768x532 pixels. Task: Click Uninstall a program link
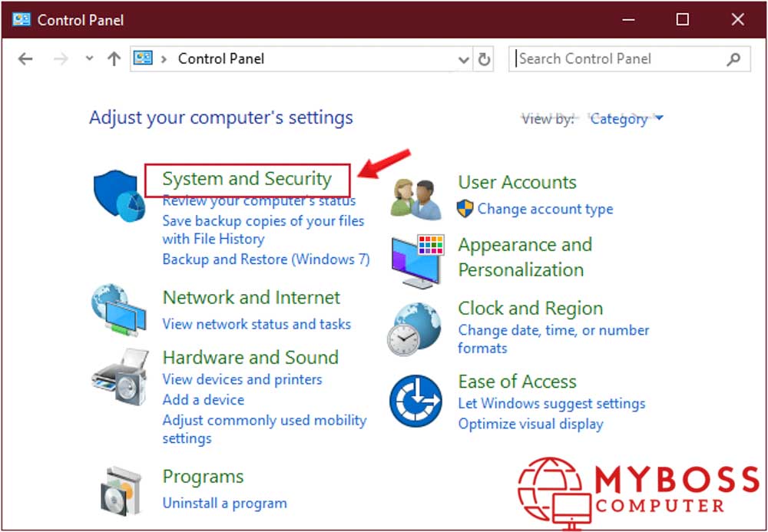(224, 504)
